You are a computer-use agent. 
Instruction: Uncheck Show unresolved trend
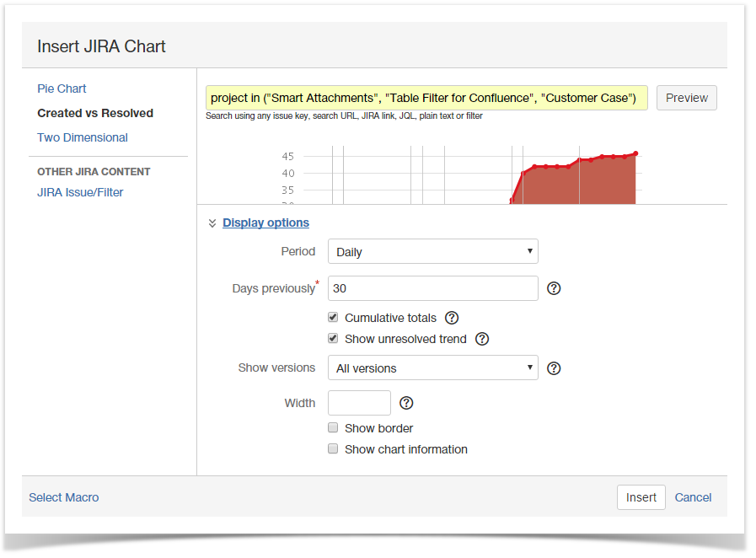click(333, 338)
